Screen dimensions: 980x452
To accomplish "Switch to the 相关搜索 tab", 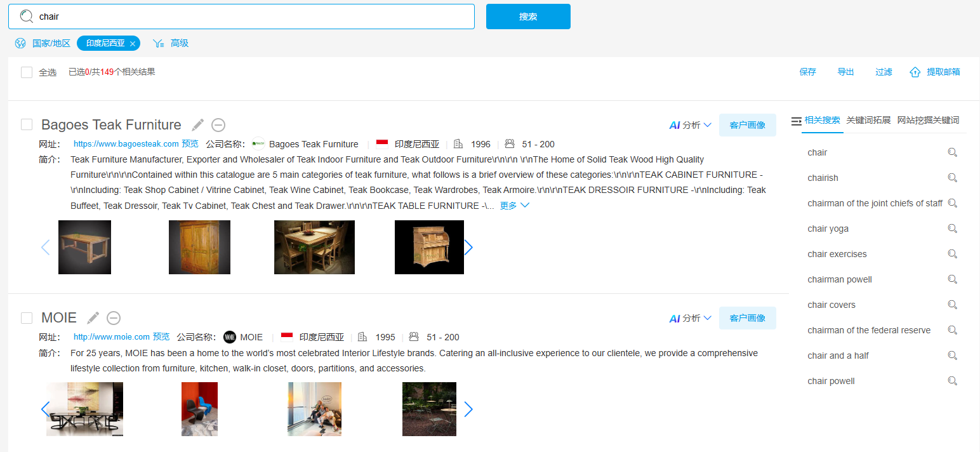I will (823, 120).
